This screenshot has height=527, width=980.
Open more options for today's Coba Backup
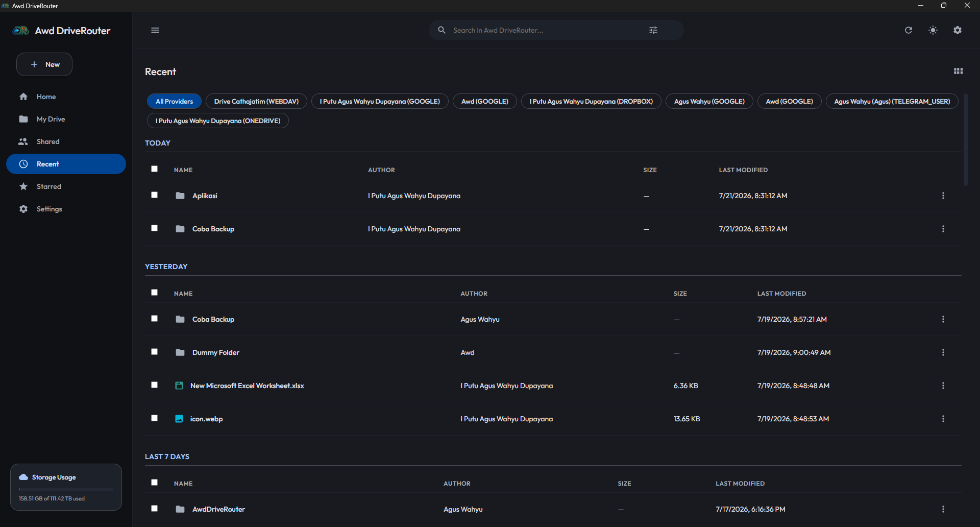(943, 229)
